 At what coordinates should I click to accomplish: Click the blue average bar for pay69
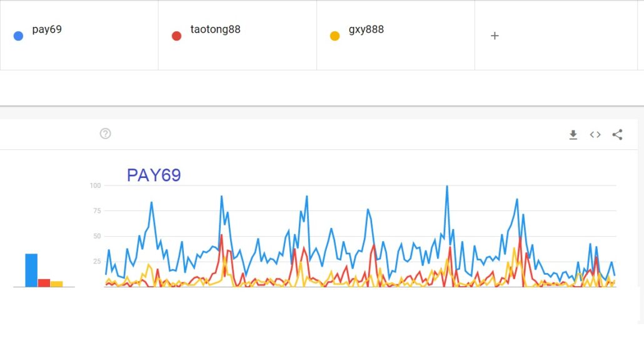point(31,270)
